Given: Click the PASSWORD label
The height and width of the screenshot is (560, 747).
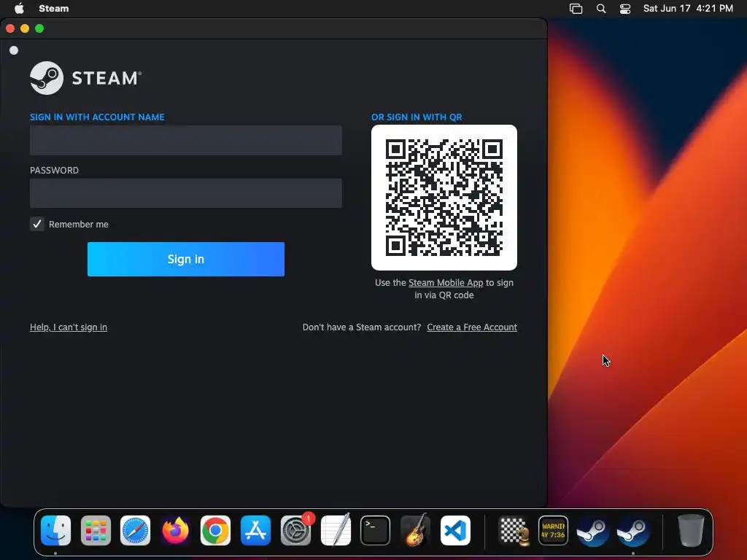Looking at the screenshot, I should coord(54,171).
